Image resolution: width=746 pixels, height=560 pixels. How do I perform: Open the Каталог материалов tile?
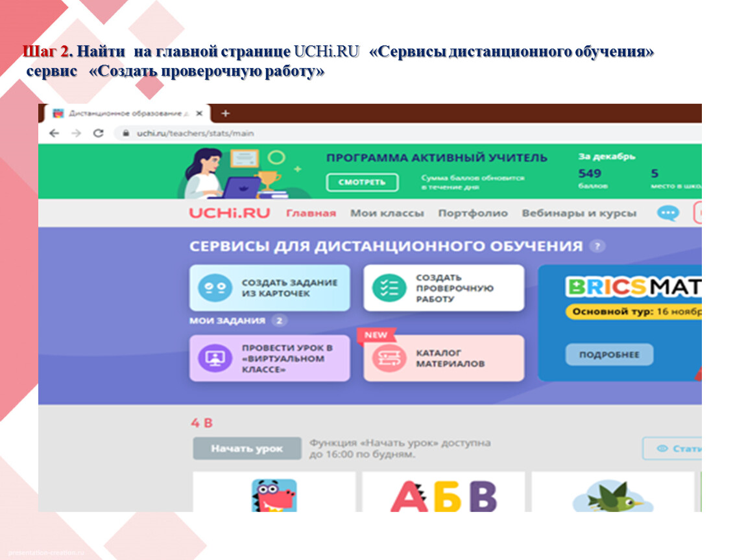443,358
